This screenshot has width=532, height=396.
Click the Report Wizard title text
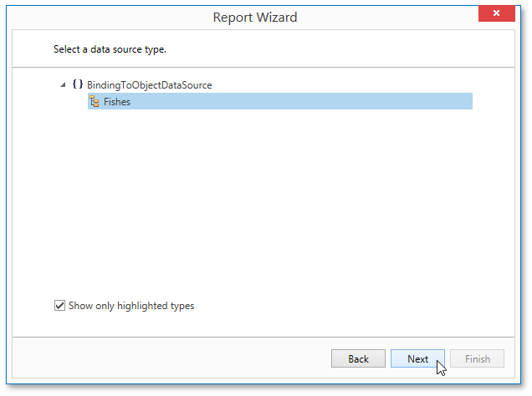255,17
